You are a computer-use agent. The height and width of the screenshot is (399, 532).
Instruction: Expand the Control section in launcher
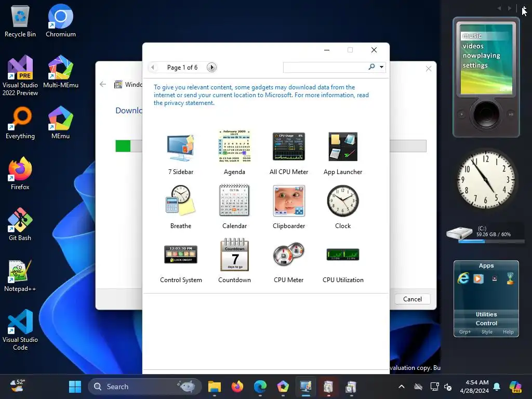pyautogui.click(x=486, y=323)
